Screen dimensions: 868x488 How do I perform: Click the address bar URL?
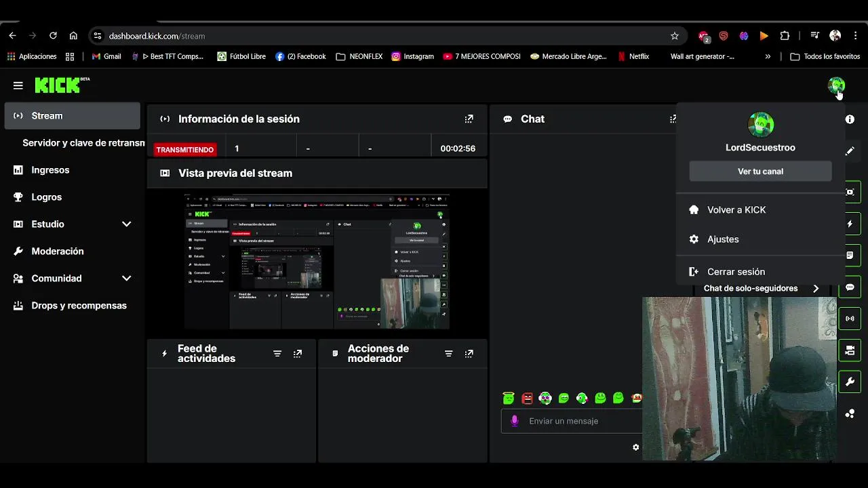click(x=157, y=36)
